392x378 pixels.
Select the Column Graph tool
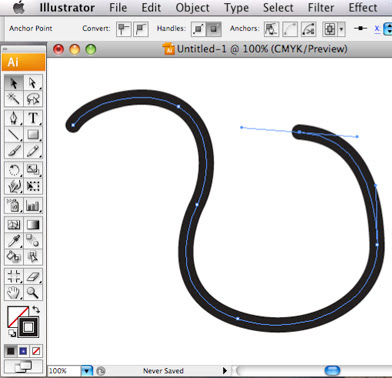(x=33, y=206)
